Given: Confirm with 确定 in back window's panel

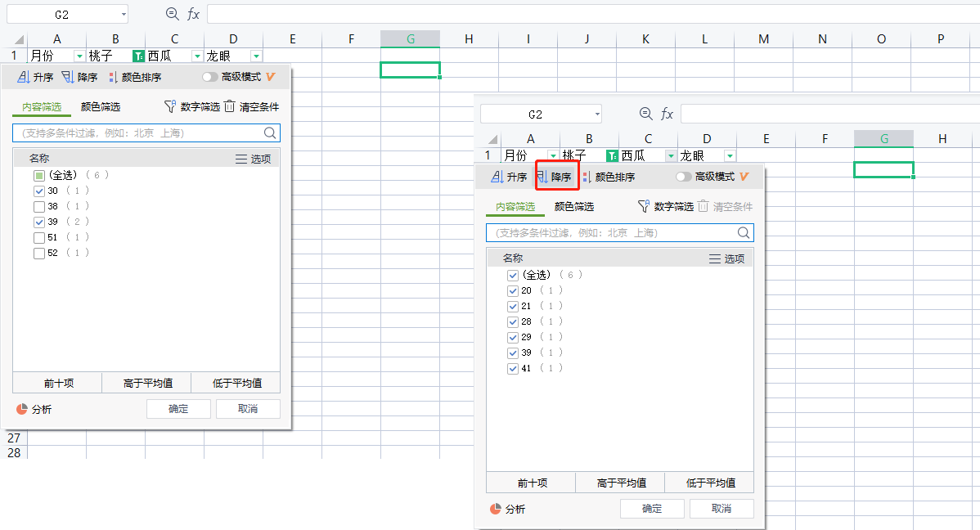Looking at the screenshot, I should point(178,409).
